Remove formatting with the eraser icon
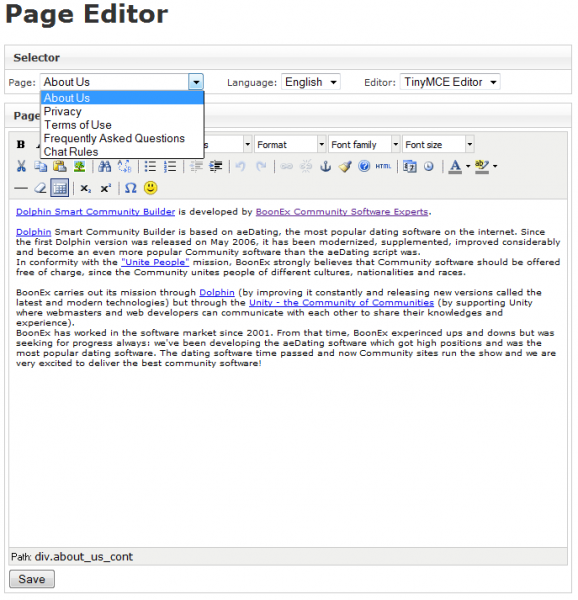578x600 pixels. click(x=40, y=188)
